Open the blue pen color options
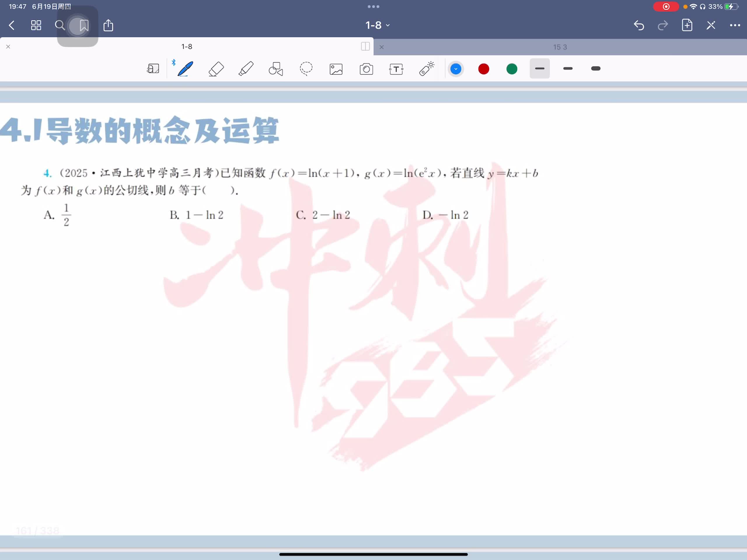 click(x=455, y=69)
